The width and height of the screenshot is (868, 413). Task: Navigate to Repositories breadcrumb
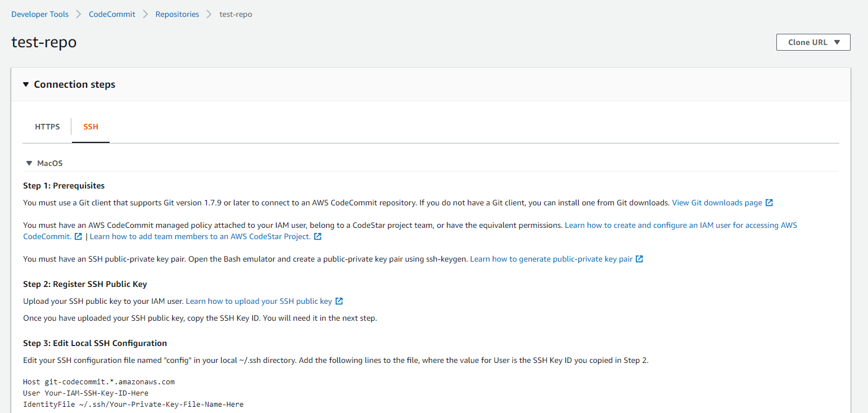[177, 14]
